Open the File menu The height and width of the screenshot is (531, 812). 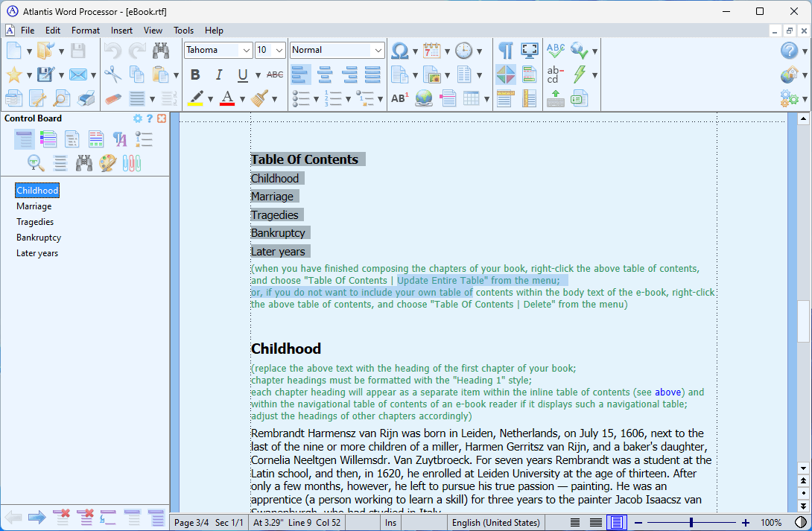[28, 31]
